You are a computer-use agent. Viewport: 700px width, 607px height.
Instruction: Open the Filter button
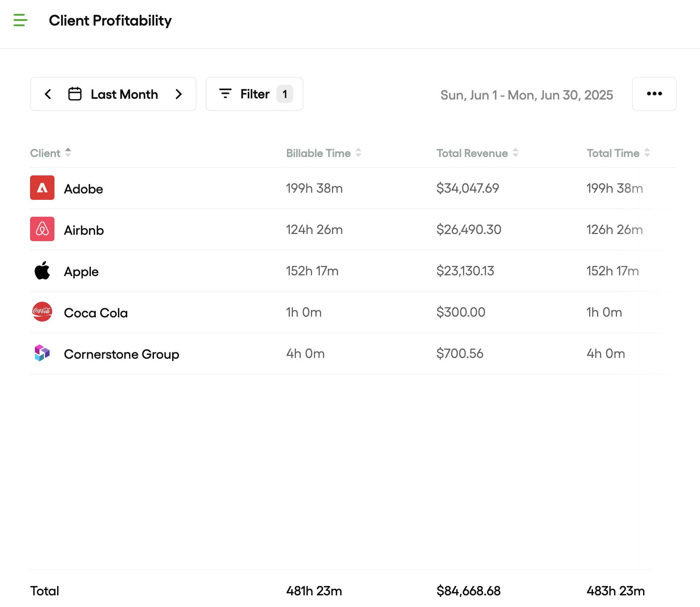point(255,94)
